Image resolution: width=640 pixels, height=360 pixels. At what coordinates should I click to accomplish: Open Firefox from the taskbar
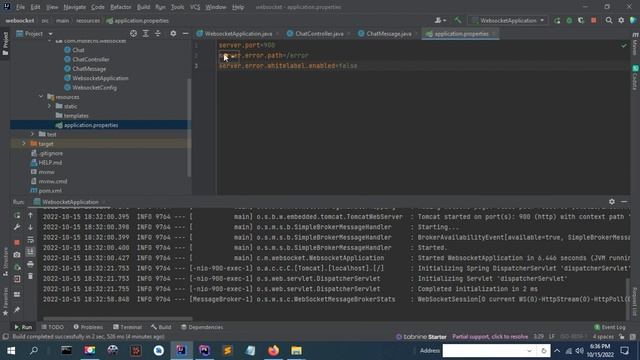point(273,351)
